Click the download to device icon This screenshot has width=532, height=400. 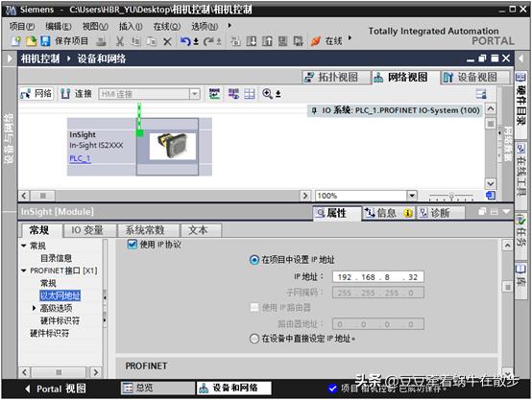click(252, 41)
